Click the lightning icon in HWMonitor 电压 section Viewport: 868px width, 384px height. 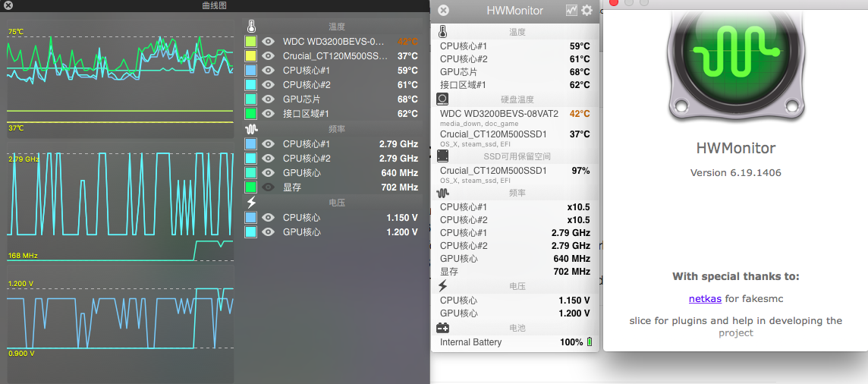tap(442, 286)
